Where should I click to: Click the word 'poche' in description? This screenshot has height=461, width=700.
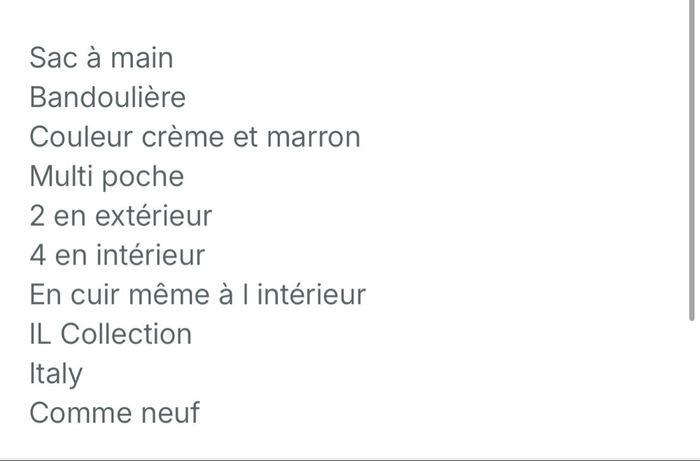pyautogui.click(x=146, y=177)
